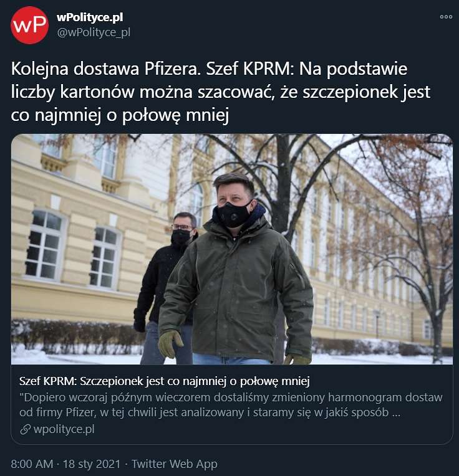Open the wPolityce.pl display name profile

coord(90,17)
